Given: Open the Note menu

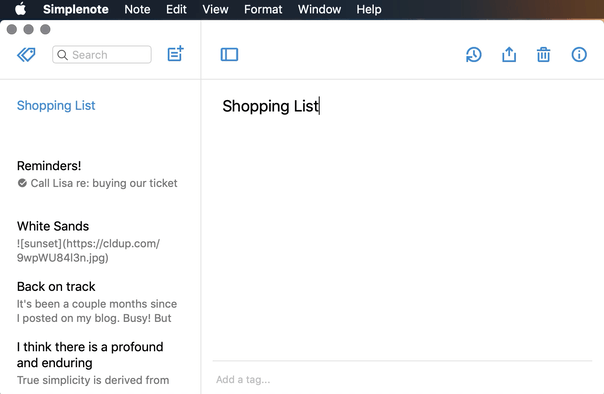Looking at the screenshot, I should coord(137,9).
